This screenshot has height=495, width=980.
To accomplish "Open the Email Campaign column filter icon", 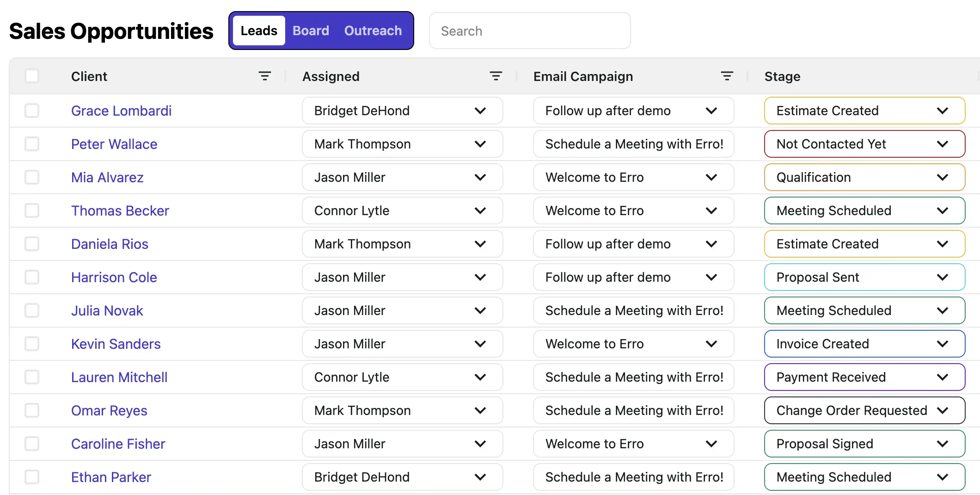I will 727,76.
